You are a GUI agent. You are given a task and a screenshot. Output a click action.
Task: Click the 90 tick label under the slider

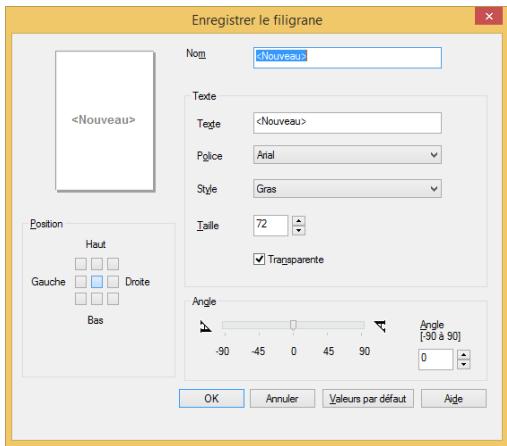tap(364, 351)
